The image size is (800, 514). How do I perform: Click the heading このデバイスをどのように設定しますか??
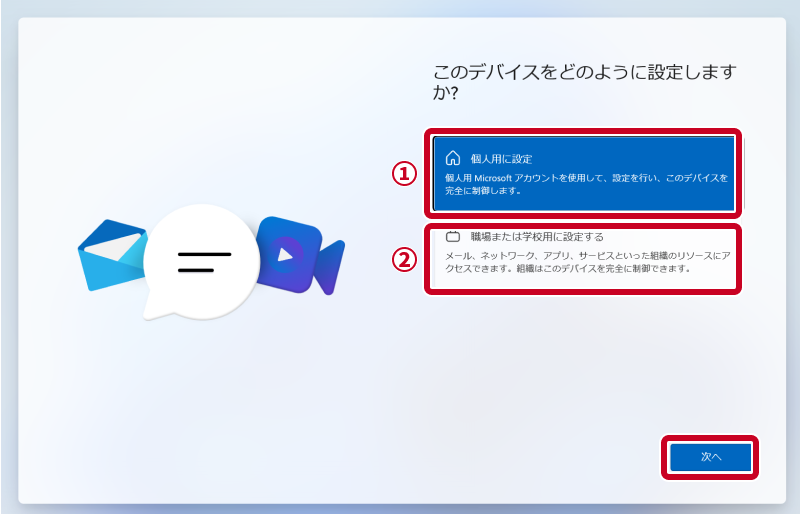coord(585,82)
